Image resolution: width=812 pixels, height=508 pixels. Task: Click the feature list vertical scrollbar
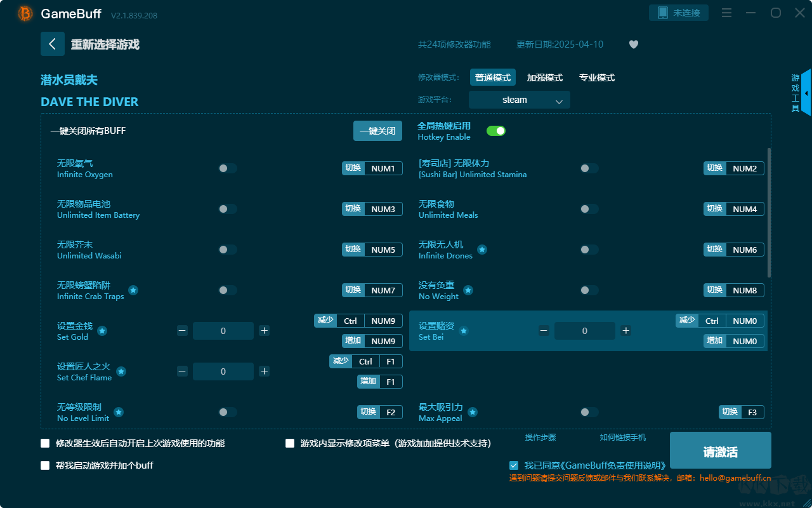pos(769,213)
